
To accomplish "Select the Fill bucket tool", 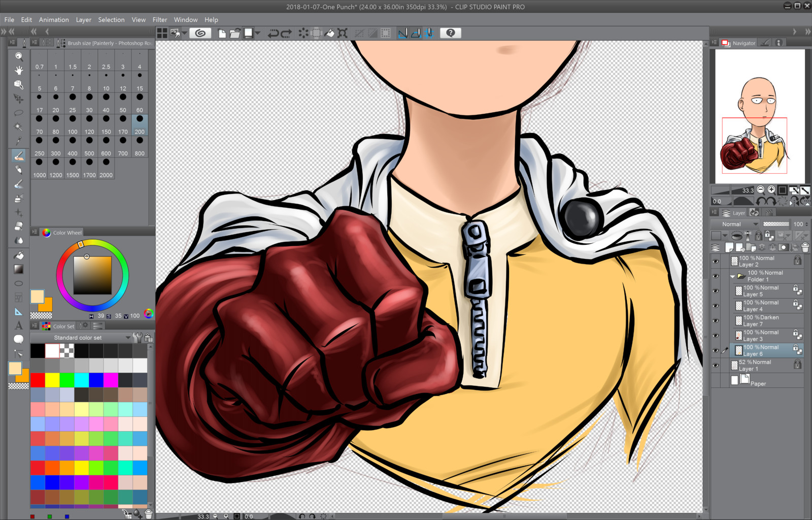I will coord(19,255).
